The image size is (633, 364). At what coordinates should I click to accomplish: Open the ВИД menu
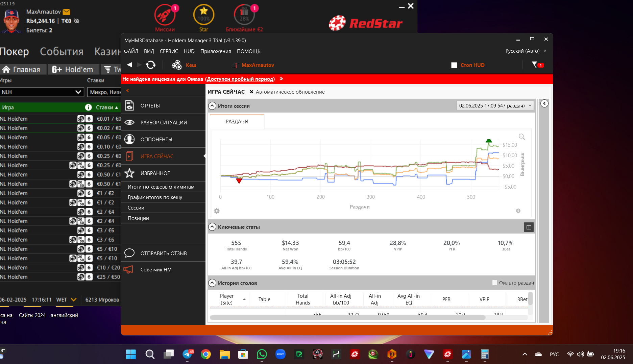click(149, 51)
